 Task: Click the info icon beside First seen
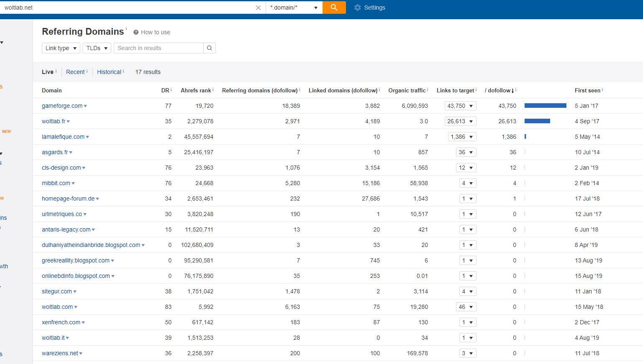602,89
